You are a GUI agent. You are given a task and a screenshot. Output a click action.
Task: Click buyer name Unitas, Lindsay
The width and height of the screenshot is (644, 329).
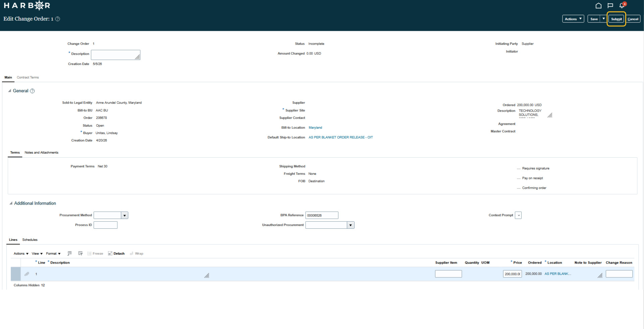click(x=107, y=133)
